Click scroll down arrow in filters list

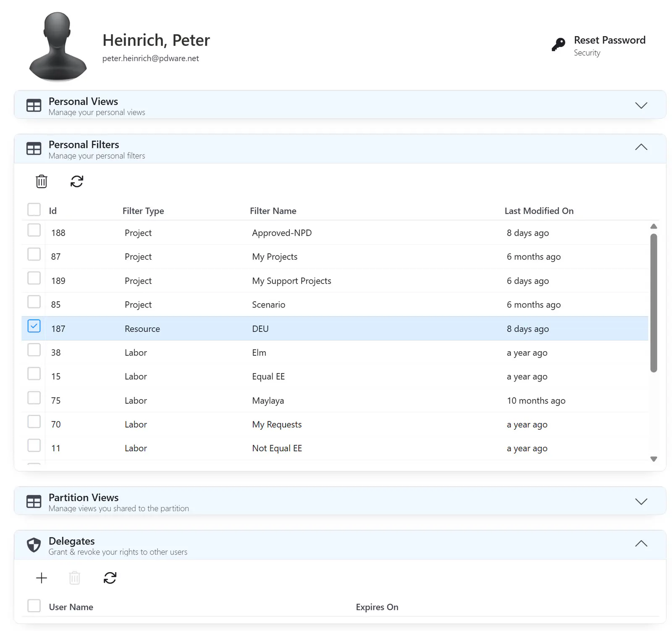[x=654, y=459]
